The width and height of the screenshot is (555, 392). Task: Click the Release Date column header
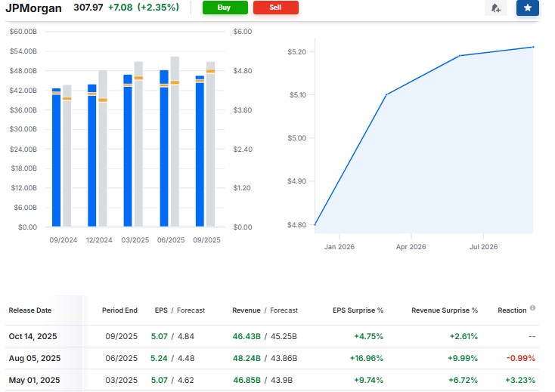pos(30,310)
